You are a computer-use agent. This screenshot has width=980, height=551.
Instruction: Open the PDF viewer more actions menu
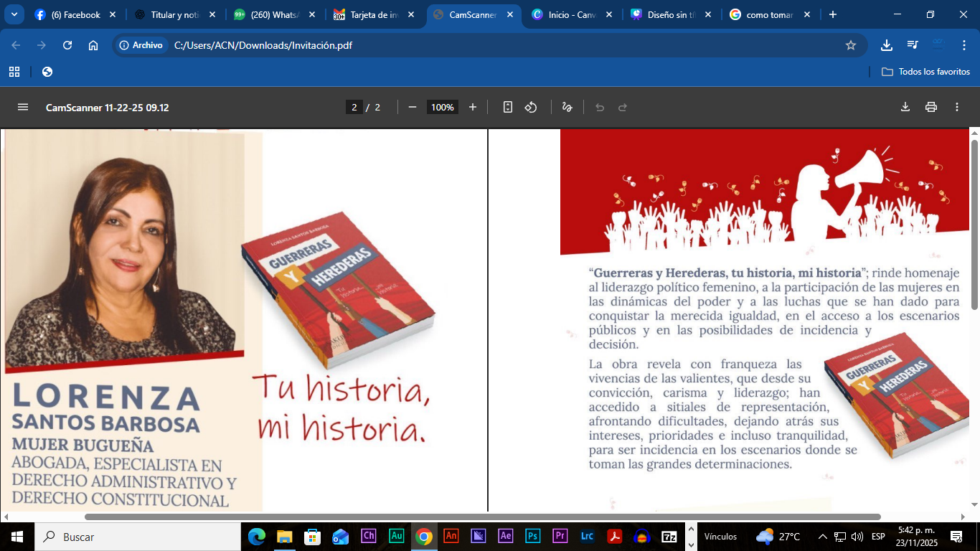[x=957, y=108]
